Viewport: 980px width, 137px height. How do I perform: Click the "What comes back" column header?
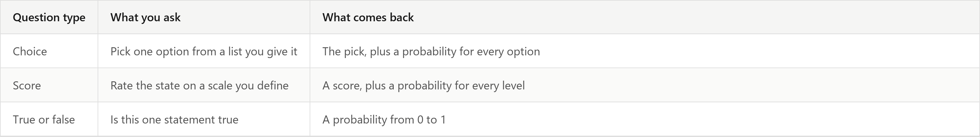click(645, 17)
